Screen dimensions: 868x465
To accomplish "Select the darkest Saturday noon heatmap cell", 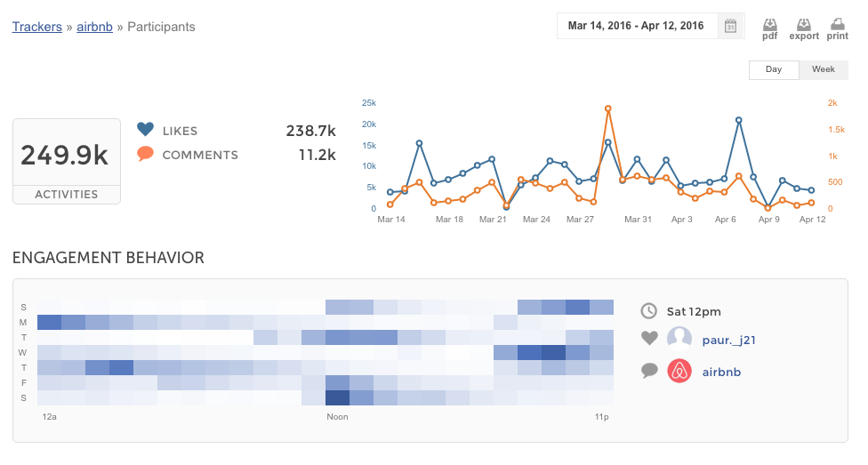I will click(x=337, y=398).
